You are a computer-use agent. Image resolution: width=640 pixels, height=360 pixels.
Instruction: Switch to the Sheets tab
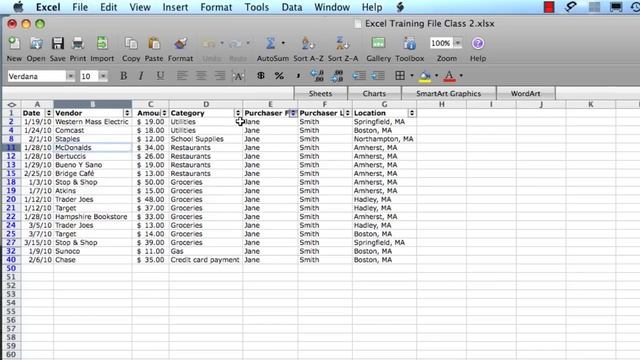[x=320, y=93]
